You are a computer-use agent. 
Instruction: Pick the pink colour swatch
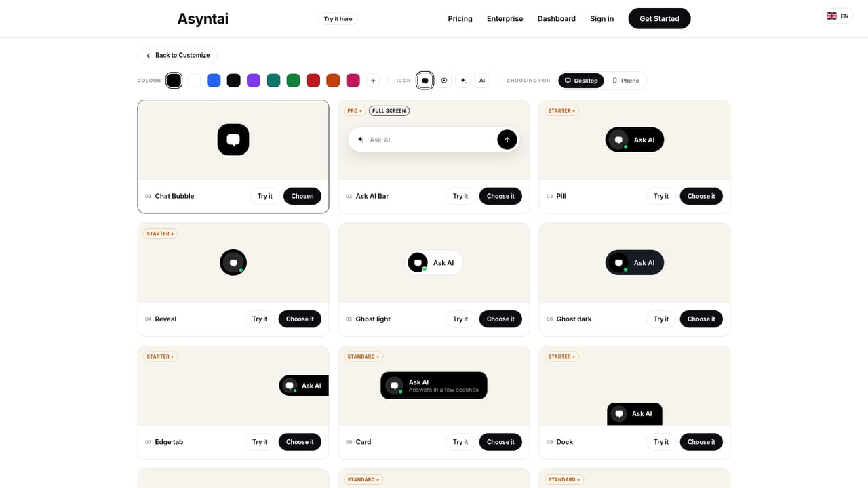(353, 80)
